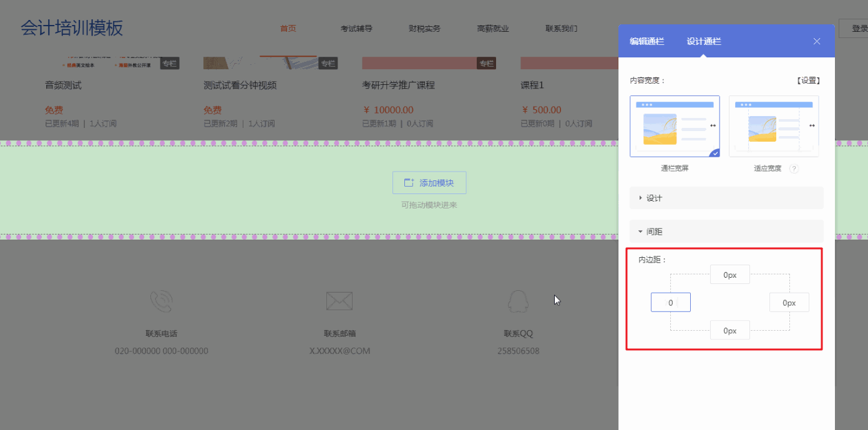Open the 财税实务 navigation item
Screen dimensions: 868x430
[x=424, y=29]
